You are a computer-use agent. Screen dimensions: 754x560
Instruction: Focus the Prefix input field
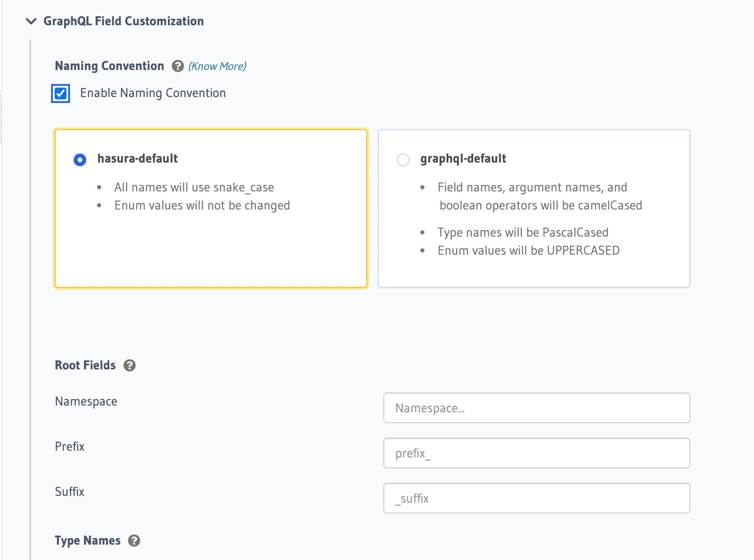(x=536, y=453)
